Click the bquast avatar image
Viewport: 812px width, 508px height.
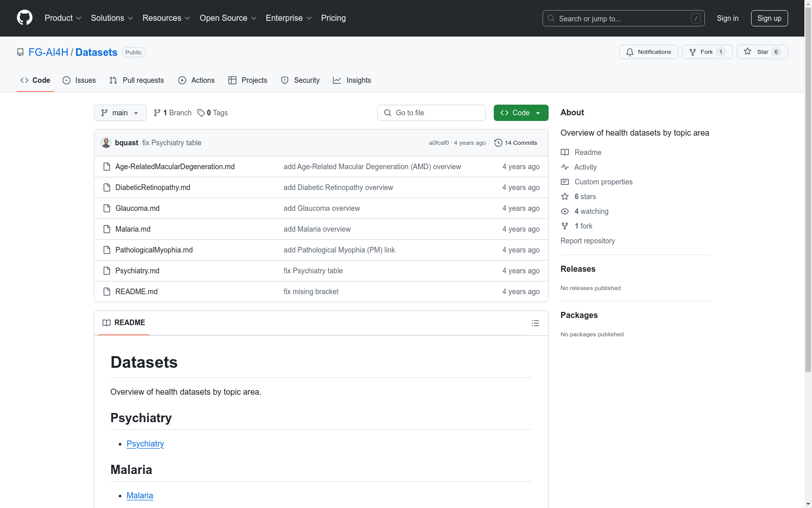coord(106,143)
